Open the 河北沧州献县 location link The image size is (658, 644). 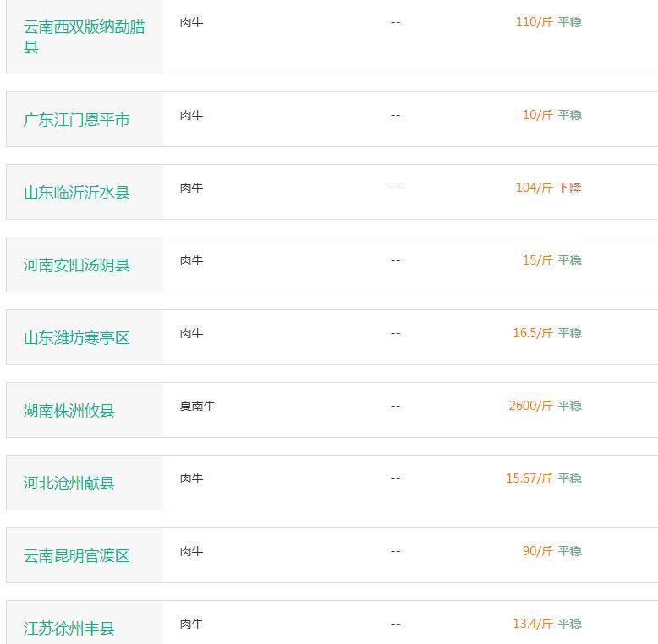coord(69,483)
